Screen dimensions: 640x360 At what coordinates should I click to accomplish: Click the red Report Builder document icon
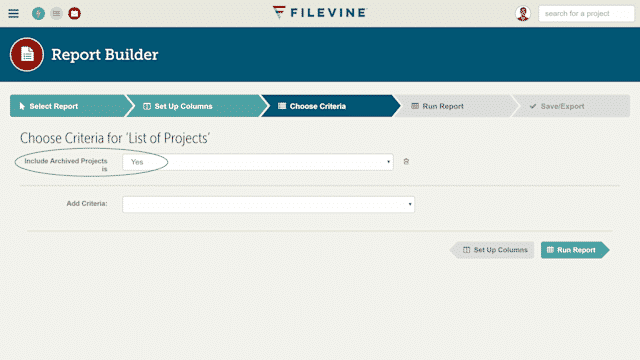click(27, 54)
